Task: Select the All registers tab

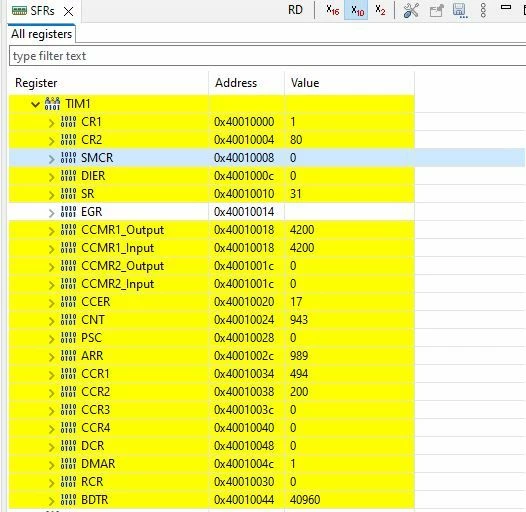Action: tap(42, 34)
